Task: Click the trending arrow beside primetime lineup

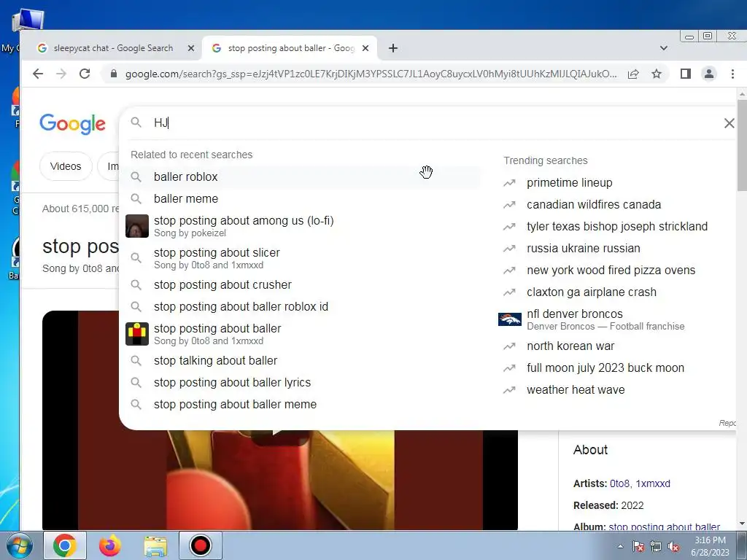Action: tap(509, 183)
